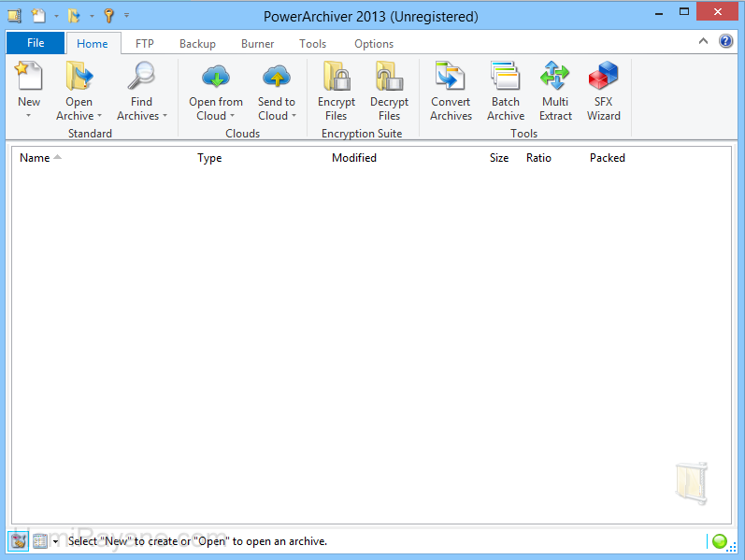
Task: Switch to the Tools tab
Action: (312, 44)
